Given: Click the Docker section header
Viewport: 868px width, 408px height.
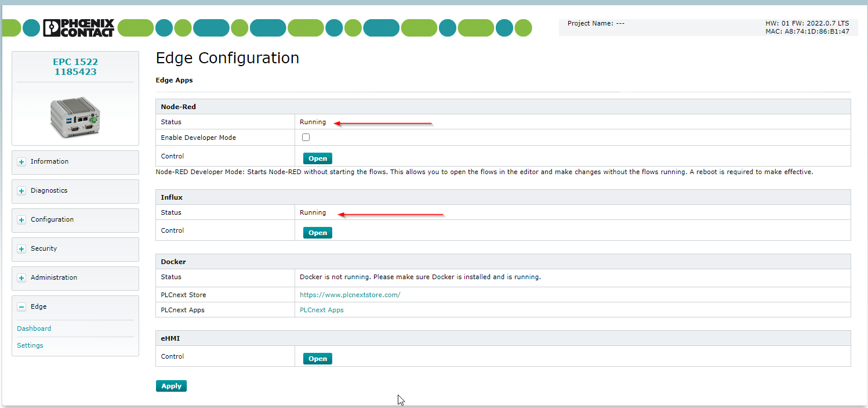Looking at the screenshot, I should (x=503, y=262).
